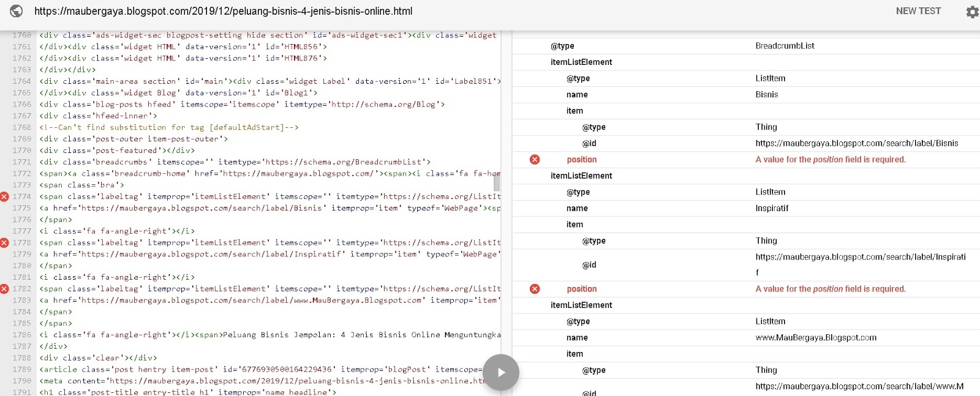980x396 pixels.
Task: Select the first position required error message
Action: (x=831, y=159)
